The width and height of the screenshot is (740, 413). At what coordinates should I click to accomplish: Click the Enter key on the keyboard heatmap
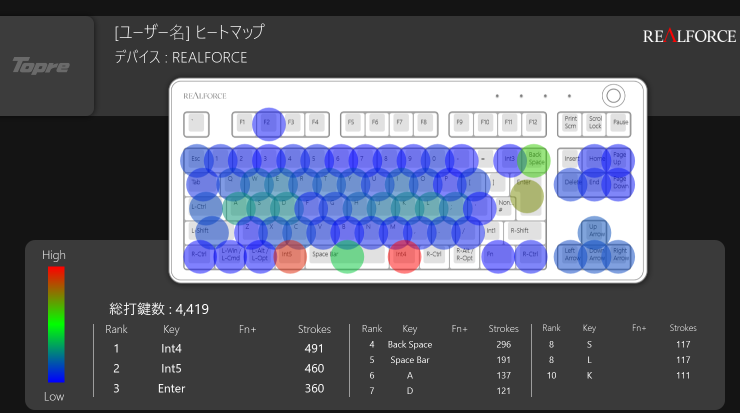(527, 196)
